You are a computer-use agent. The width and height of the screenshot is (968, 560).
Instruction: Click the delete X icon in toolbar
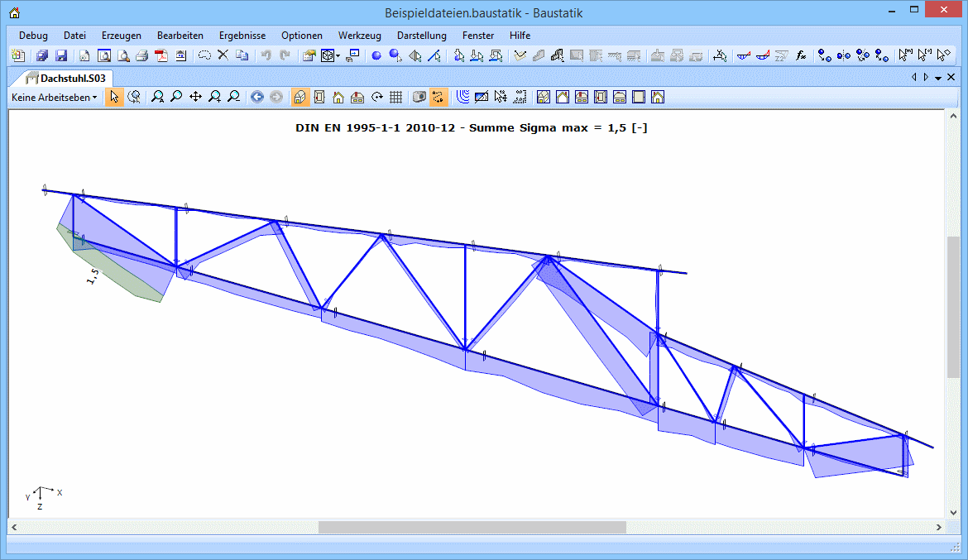(223, 55)
